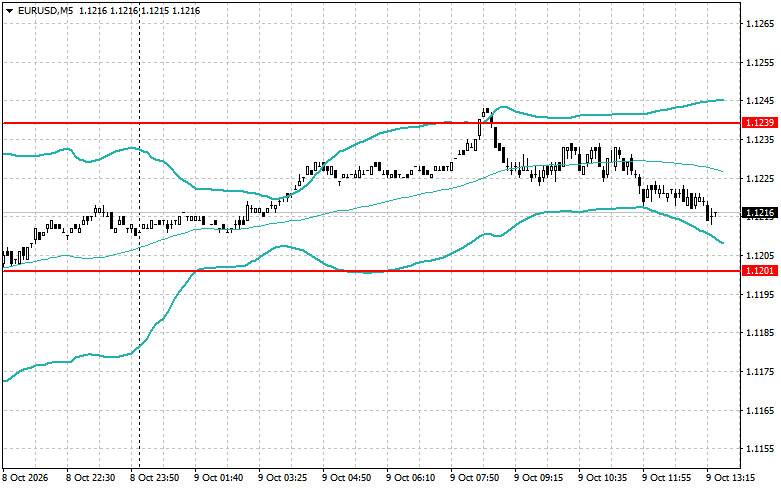Click the 9 Oct 07:50 time axis label
The height and width of the screenshot is (489, 781).
[x=475, y=478]
